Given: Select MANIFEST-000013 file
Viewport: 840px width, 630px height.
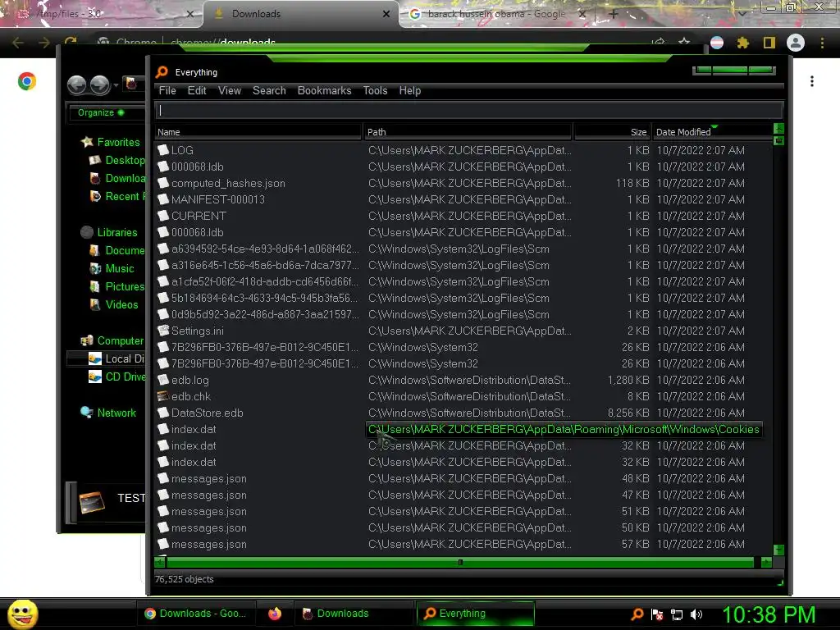Looking at the screenshot, I should pos(218,199).
